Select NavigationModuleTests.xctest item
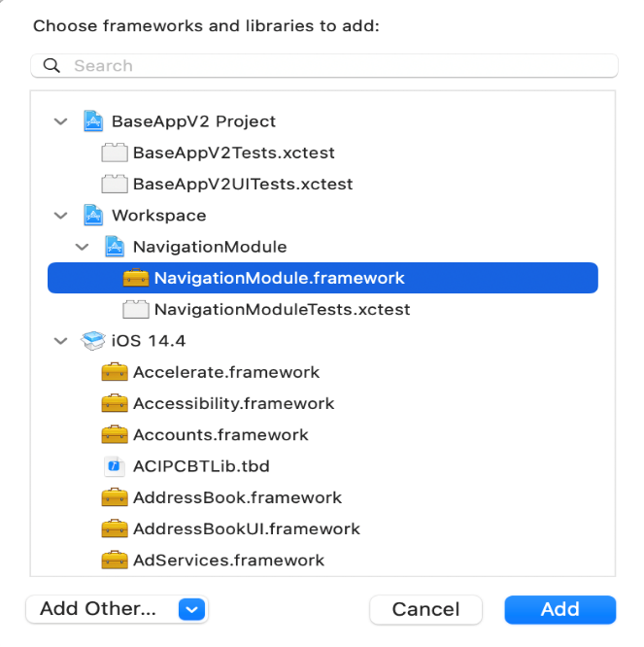644x647 pixels. 282,310
